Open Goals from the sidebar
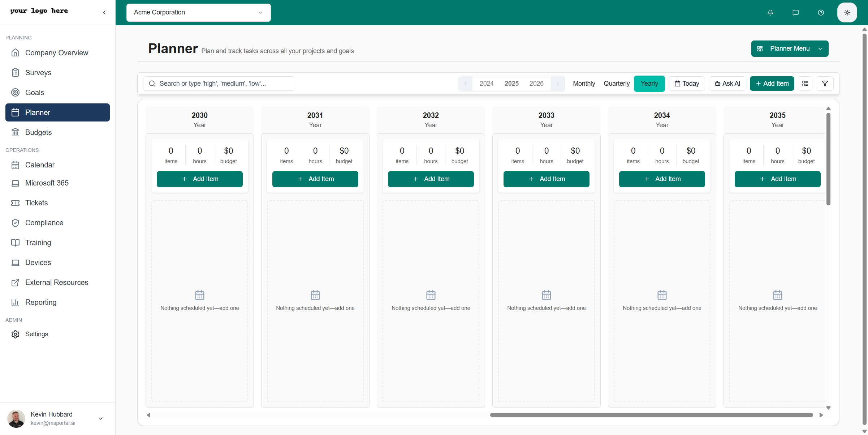This screenshot has height=435, width=868. [35, 93]
